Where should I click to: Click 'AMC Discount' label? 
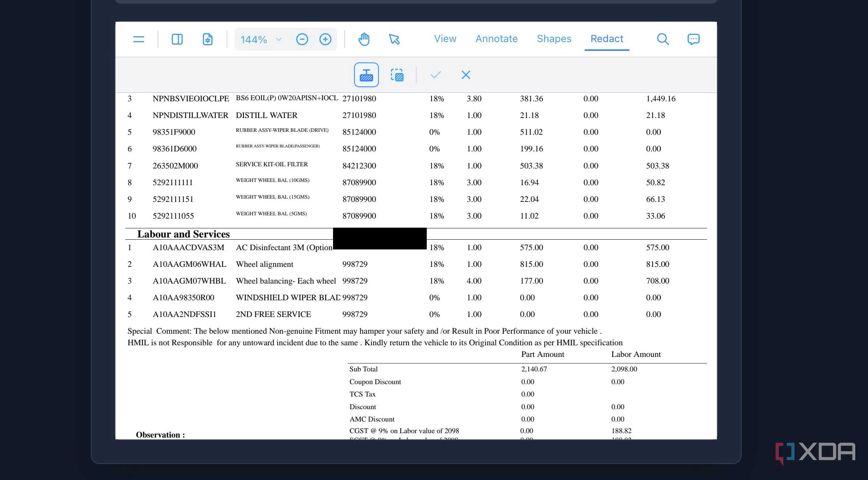(x=372, y=419)
